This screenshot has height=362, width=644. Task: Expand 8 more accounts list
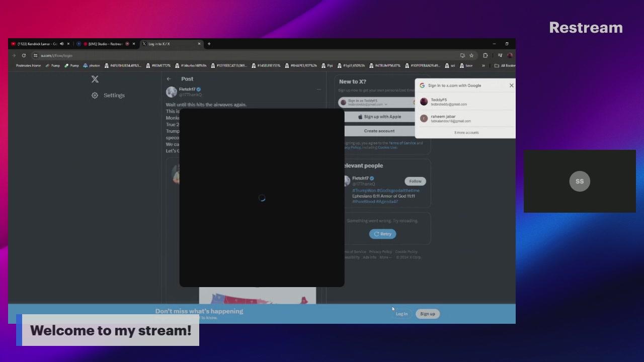pyautogui.click(x=466, y=133)
